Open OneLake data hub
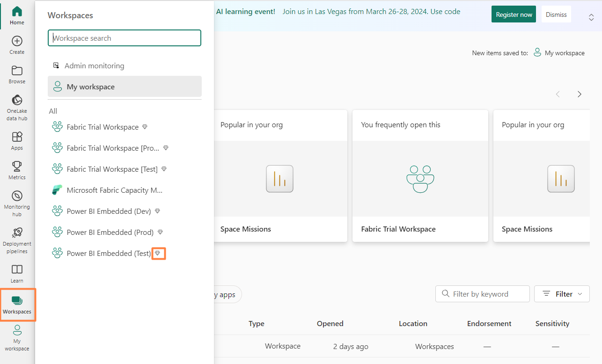Screen dimensions: 602x364 17,108
